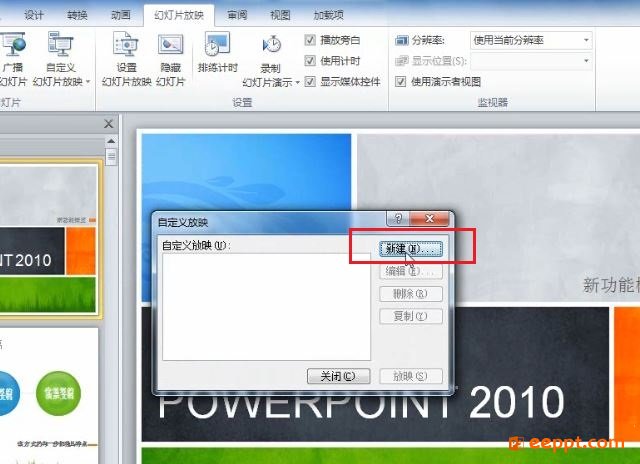Viewport: 640px width, 464px height.
Task: Expand the 使用当前分辨率 resolution dropdown
Action: (531, 40)
